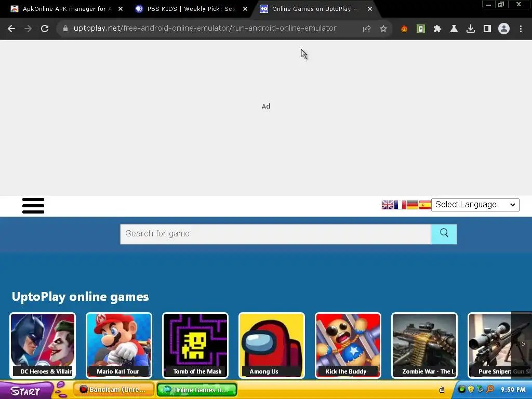The height and width of the screenshot is (399, 532).
Task: Select Online Games on UptoPlay tab
Action: pos(314,9)
